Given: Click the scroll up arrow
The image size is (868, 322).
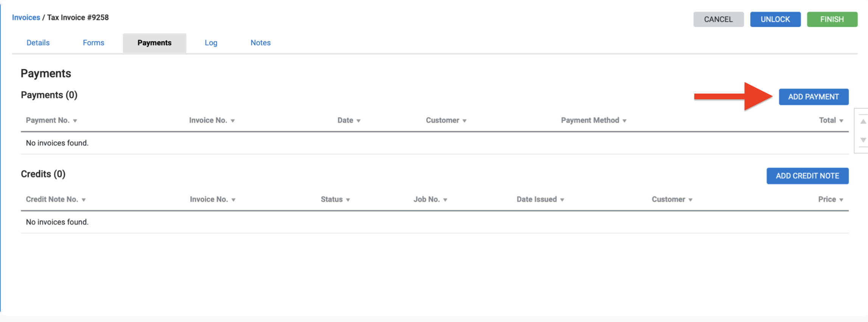Looking at the screenshot, I should (863, 122).
